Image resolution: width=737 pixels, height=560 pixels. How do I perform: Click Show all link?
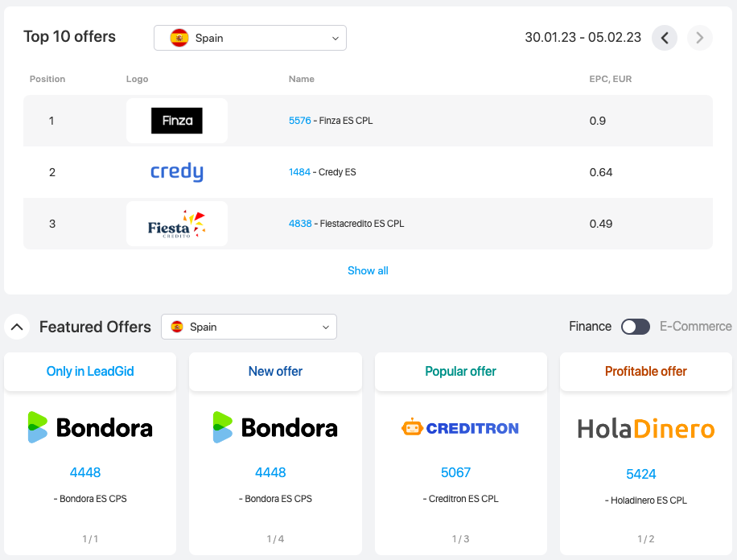point(368,271)
